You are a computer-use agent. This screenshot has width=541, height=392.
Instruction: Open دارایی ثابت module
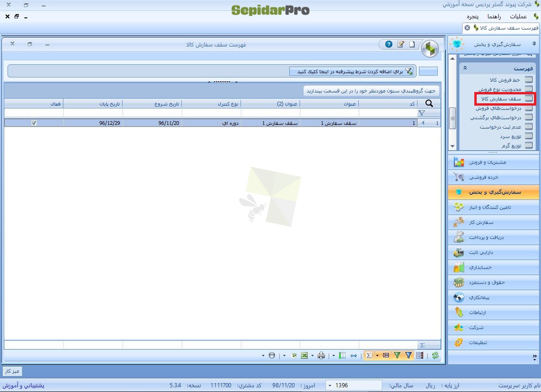pyautogui.click(x=494, y=253)
